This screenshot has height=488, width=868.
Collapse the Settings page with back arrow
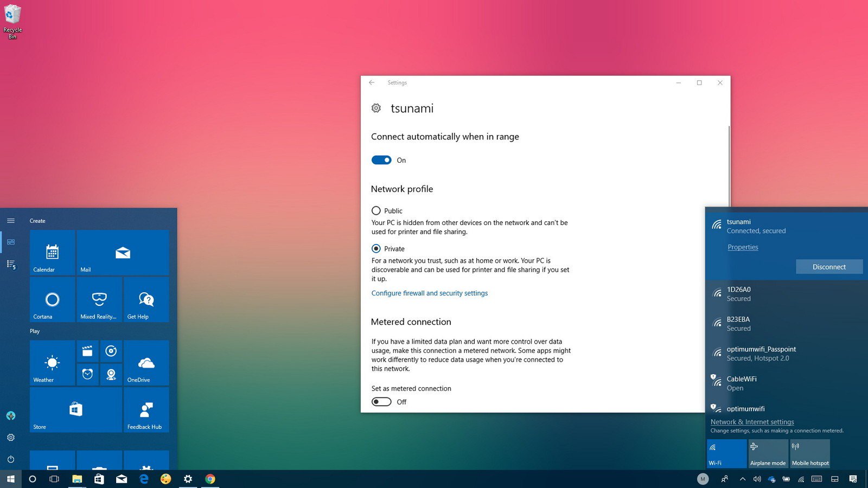pyautogui.click(x=372, y=82)
